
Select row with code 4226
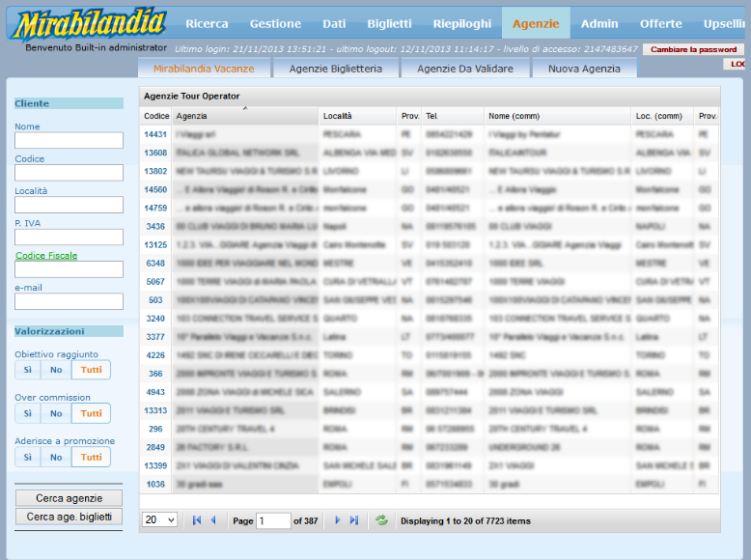coord(430,355)
